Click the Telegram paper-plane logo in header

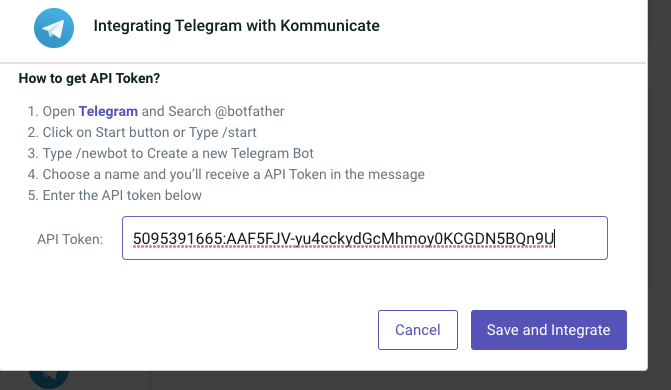coord(54,28)
